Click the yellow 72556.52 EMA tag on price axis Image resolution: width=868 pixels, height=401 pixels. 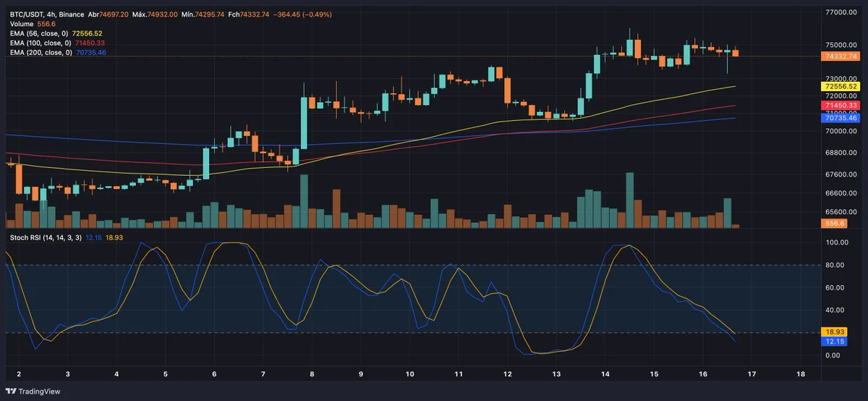(841, 86)
